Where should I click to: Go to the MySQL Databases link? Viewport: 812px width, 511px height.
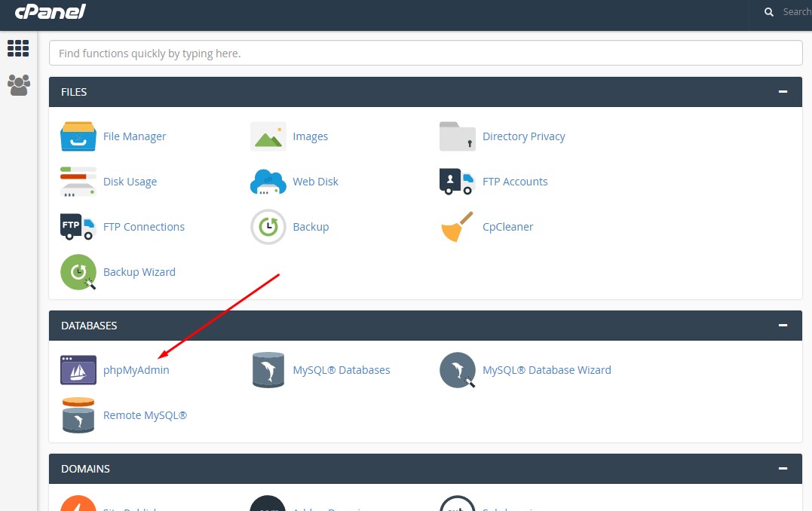342,369
